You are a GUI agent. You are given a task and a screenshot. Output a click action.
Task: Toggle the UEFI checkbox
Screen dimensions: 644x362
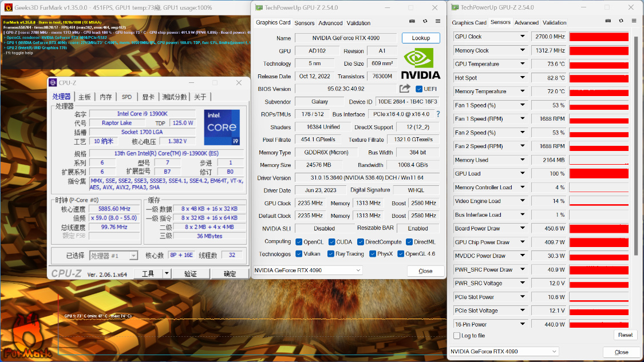tap(419, 89)
